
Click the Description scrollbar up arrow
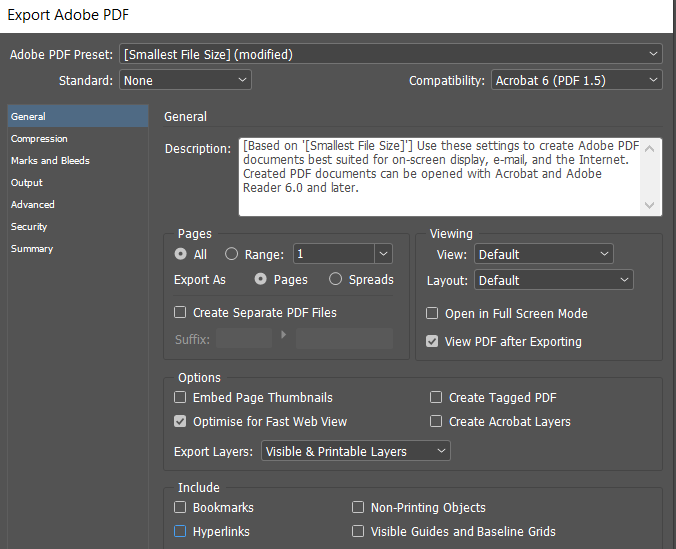(650, 149)
